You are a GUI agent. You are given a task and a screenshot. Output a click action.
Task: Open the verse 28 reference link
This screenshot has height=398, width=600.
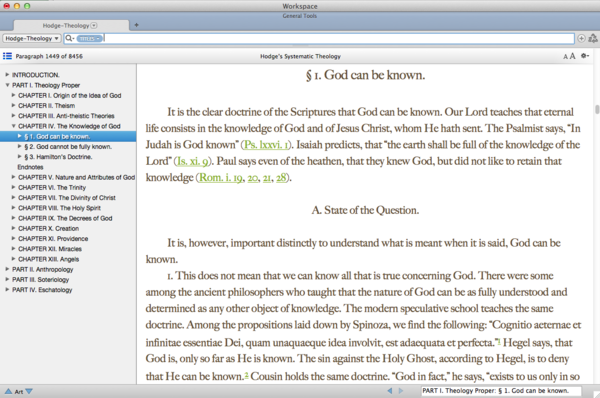[x=281, y=178]
